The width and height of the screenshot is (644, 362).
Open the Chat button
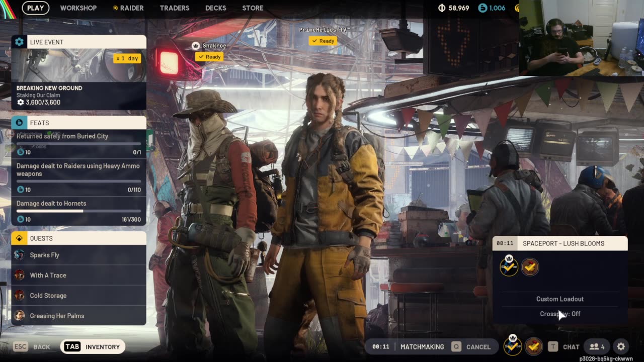563,347
